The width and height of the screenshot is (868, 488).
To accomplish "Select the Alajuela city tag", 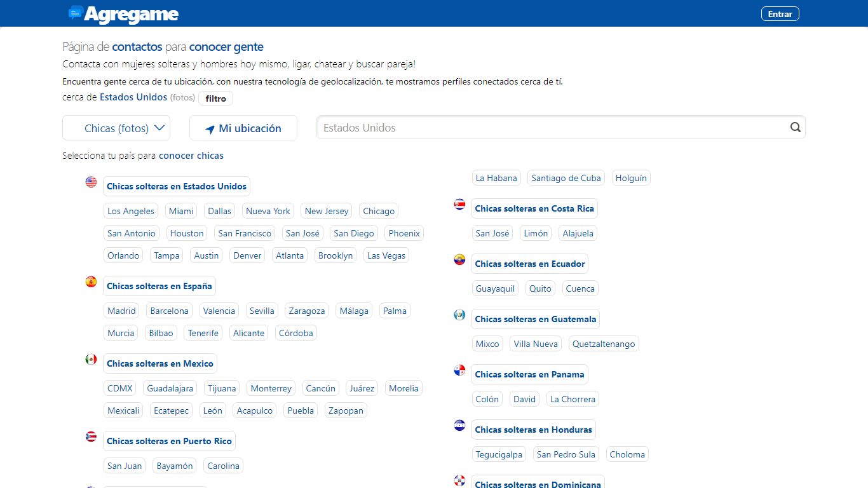I will [x=578, y=233].
